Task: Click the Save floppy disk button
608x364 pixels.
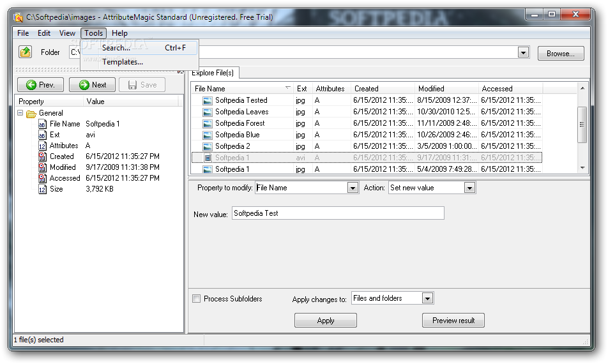Action: (142, 84)
